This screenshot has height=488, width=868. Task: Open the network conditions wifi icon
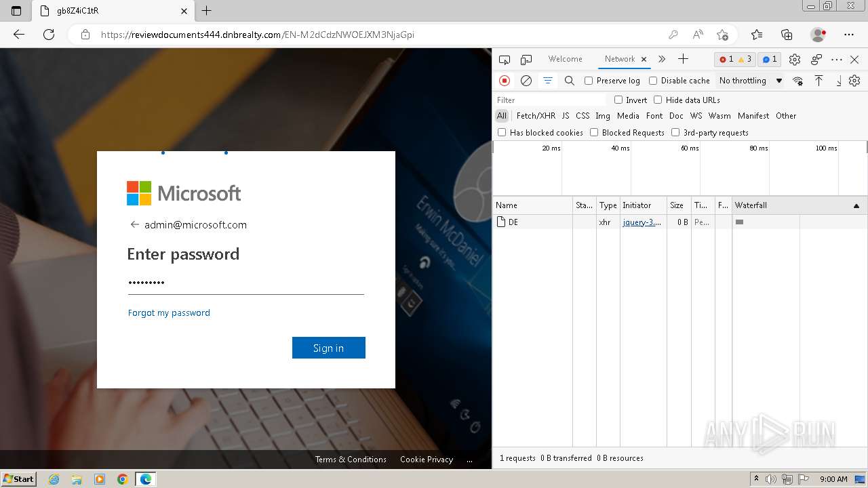click(797, 81)
